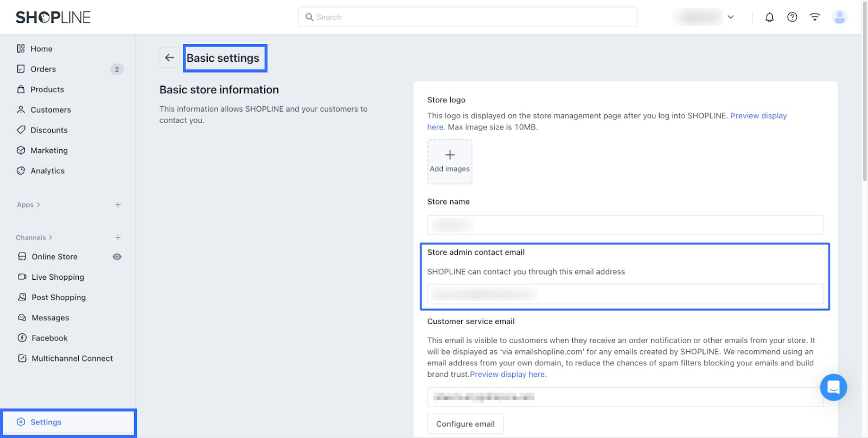Image resolution: width=868 pixels, height=438 pixels.
Task: Open customer service Preview display here link
Action: (508, 374)
